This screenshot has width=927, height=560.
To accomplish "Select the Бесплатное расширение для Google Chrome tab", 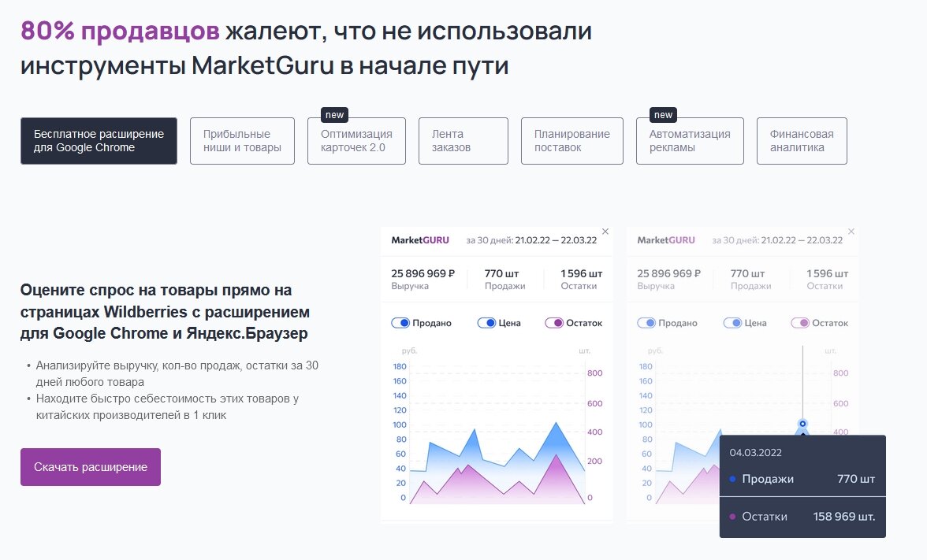I will pyautogui.click(x=99, y=141).
